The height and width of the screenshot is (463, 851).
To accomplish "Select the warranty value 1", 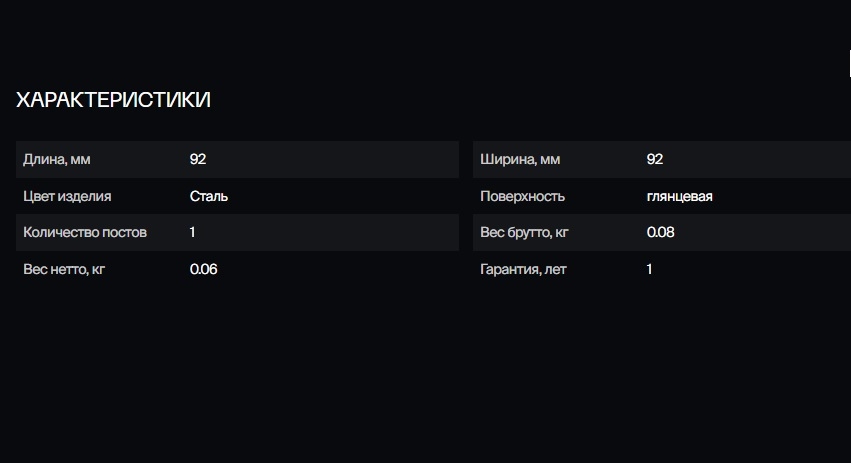I will 650,269.
